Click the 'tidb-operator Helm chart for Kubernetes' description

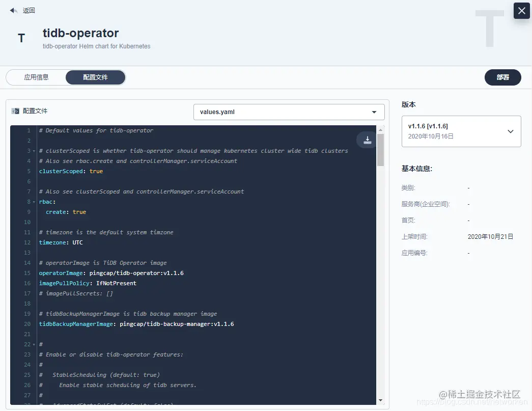(96, 46)
